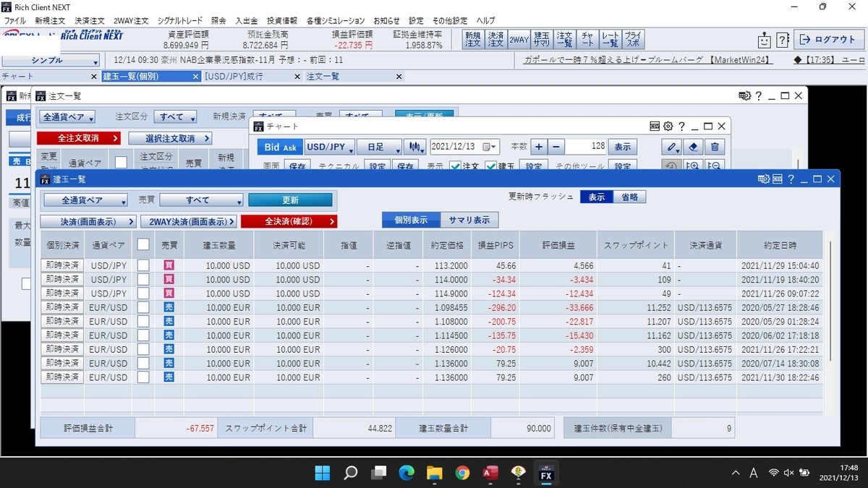The height and width of the screenshot is (488, 868).
Task: Open 新規注文 toolbar button
Action: [473, 40]
